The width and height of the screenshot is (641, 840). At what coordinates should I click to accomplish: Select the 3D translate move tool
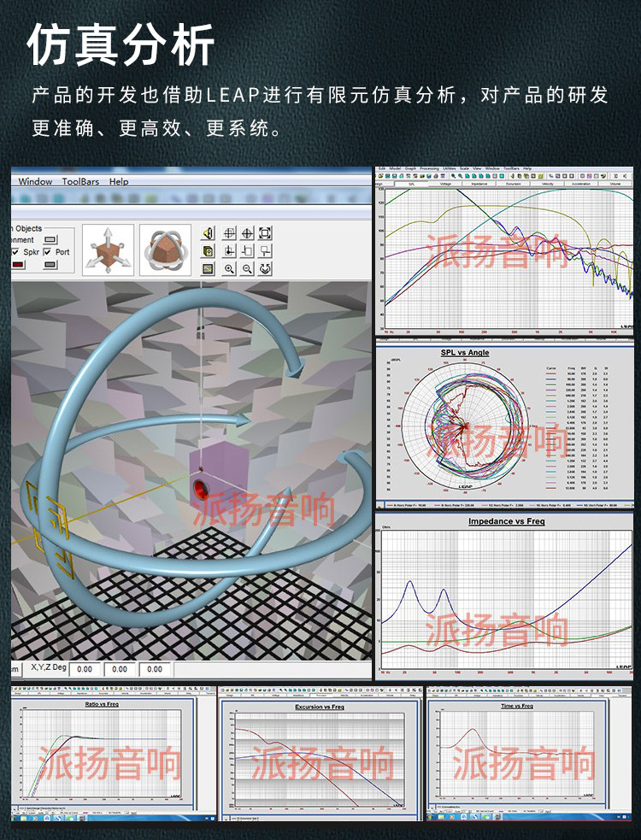[x=108, y=250]
